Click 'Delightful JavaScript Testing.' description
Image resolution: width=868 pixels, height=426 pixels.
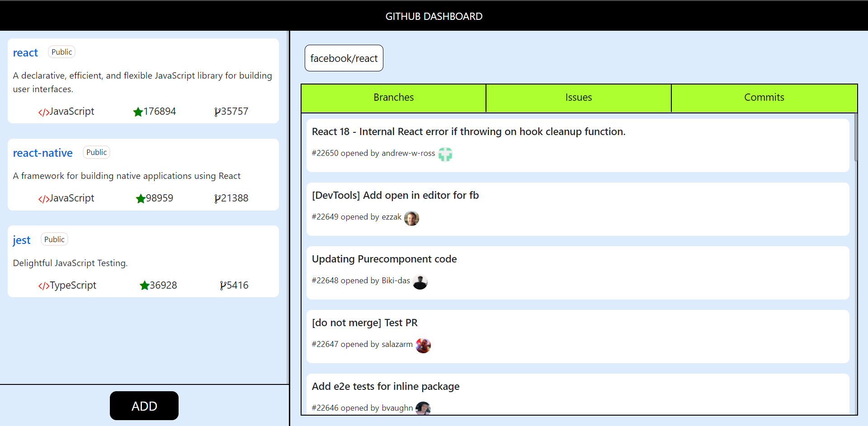pos(71,263)
